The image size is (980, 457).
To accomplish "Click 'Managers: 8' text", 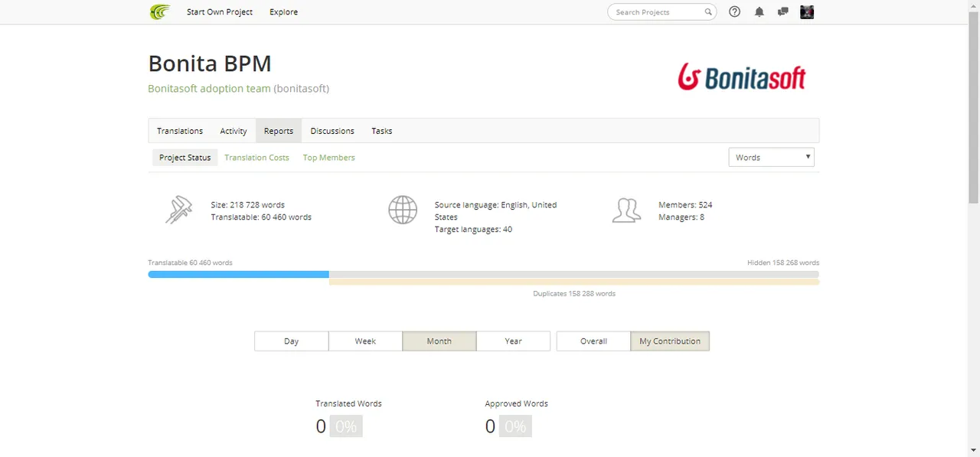I will [x=681, y=217].
